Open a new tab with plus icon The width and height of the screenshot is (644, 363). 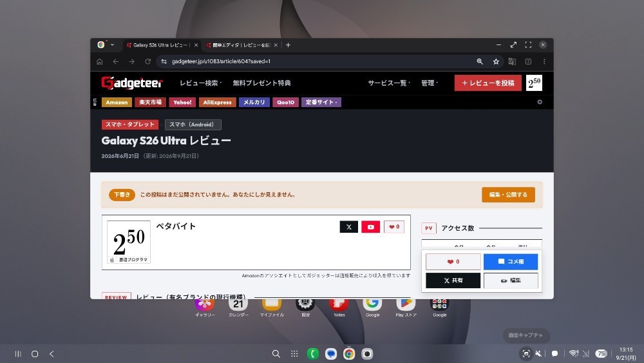[x=288, y=45]
